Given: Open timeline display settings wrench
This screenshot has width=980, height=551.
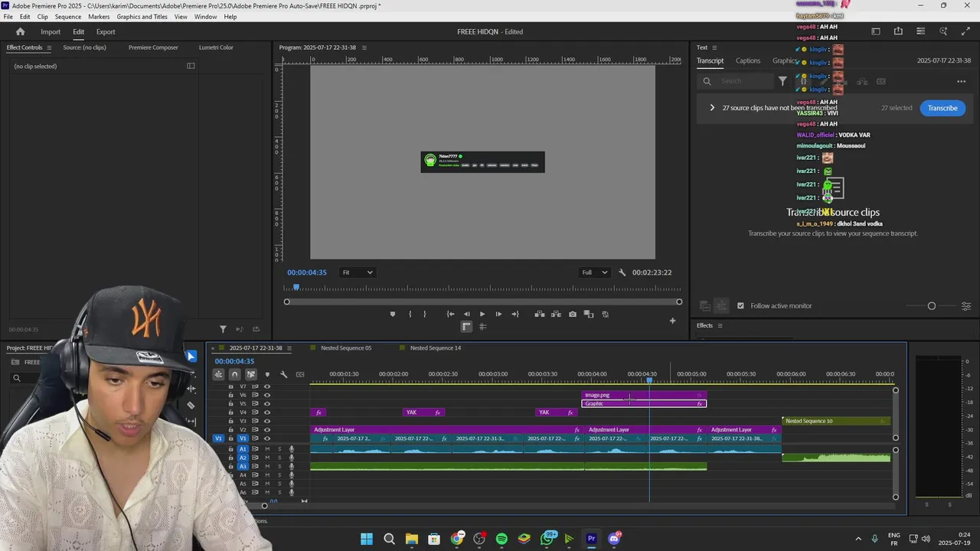Looking at the screenshot, I should click(283, 374).
